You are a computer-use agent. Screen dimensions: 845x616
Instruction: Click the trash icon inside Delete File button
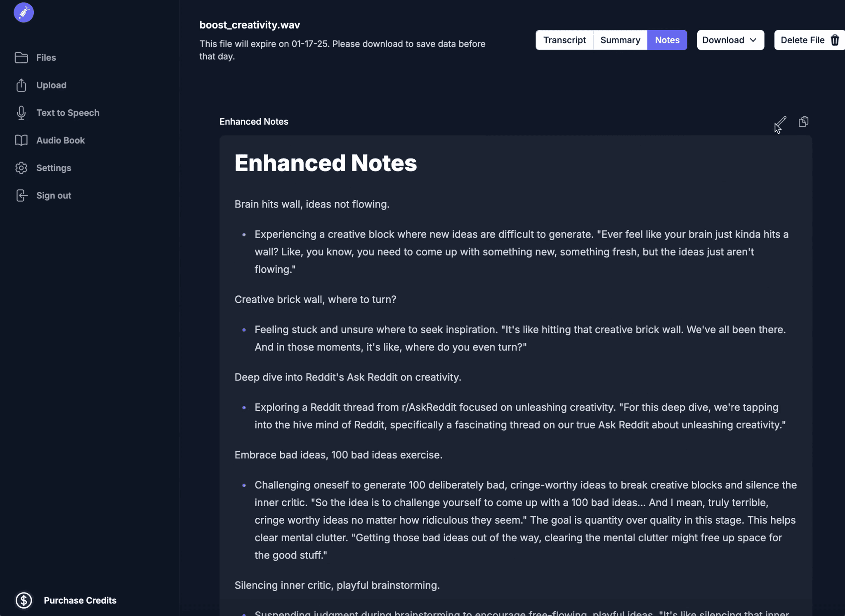coord(835,40)
